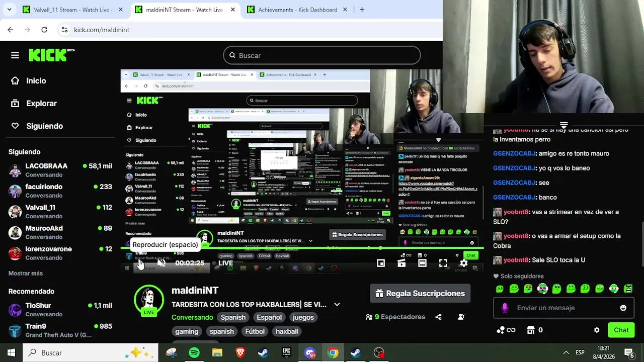Screen dimensions: 644x362
Task: Enable picture-in-picture mini player
Action: (381, 263)
